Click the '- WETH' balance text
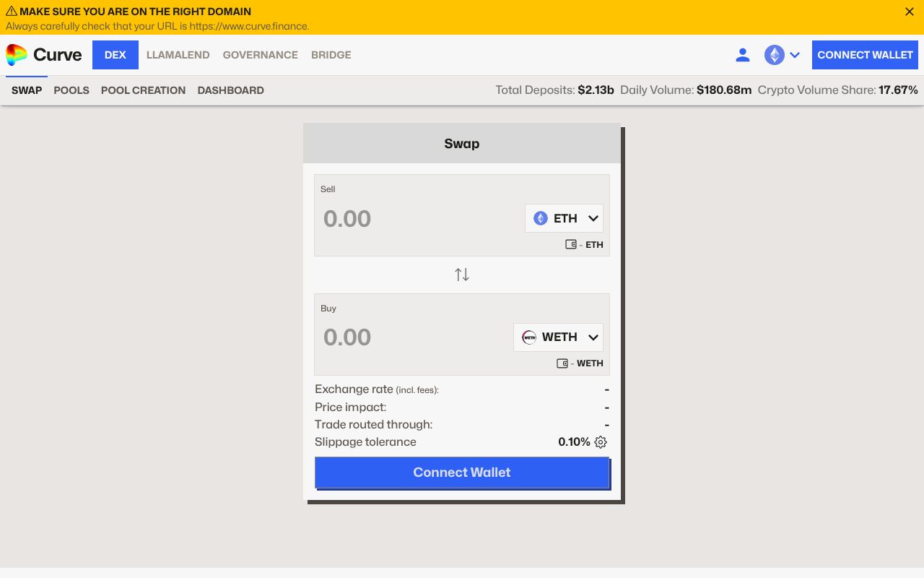This screenshot has height=578, width=924. point(587,363)
